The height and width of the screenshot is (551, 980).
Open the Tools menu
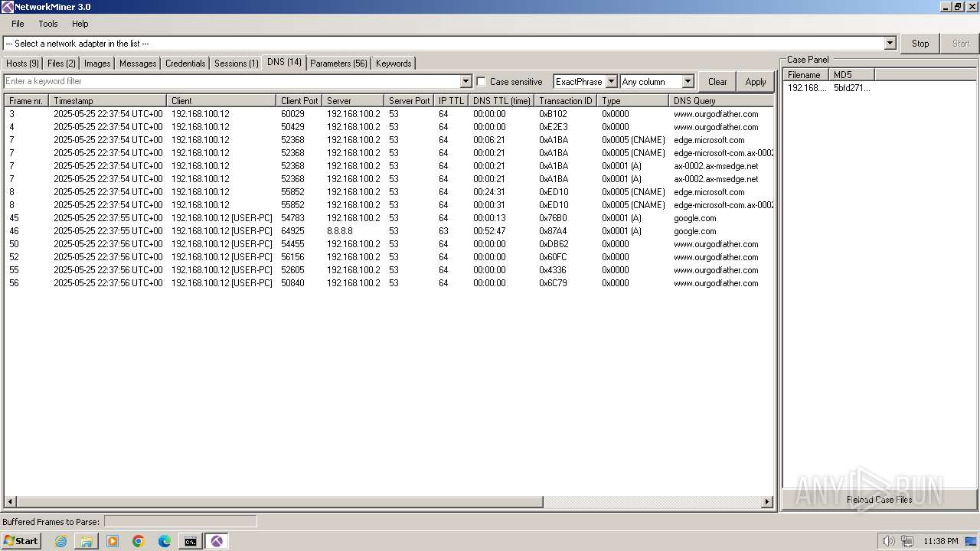pos(48,24)
